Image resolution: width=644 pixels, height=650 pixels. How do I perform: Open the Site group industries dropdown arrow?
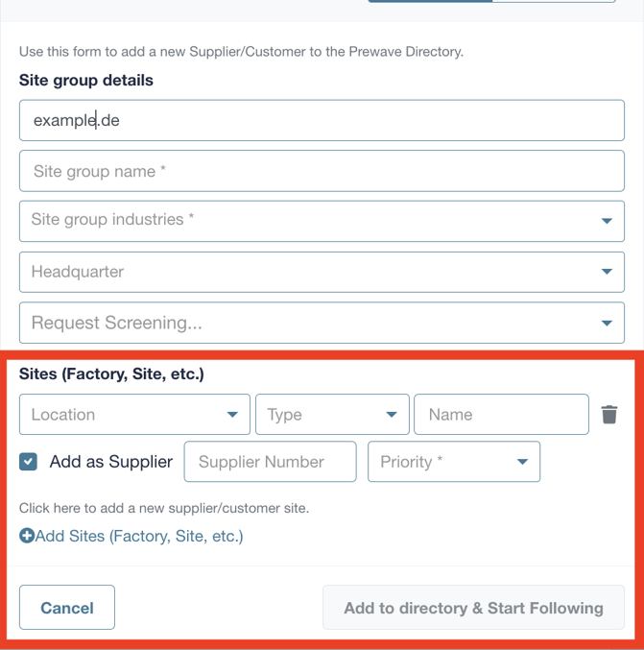click(x=607, y=221)
